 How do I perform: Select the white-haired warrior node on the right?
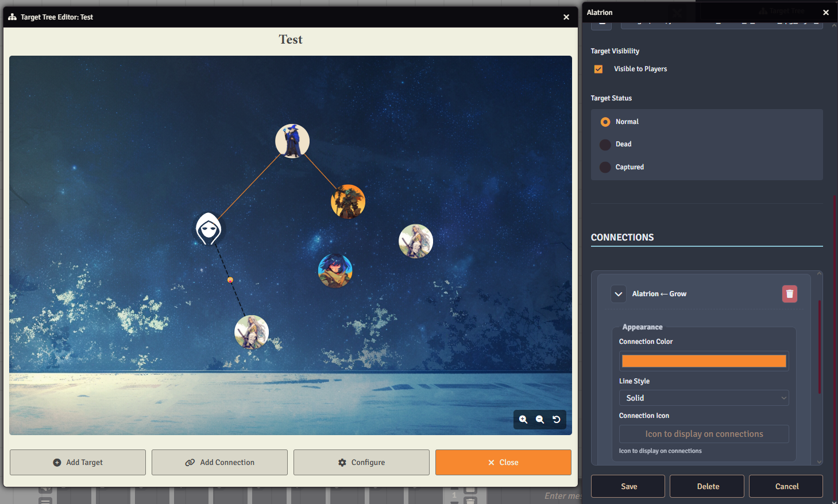(x=416, y=241)
